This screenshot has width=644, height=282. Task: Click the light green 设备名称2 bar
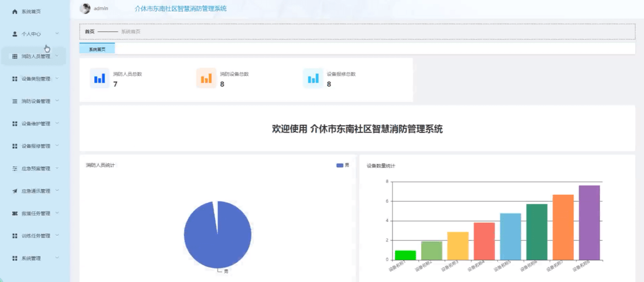(x=432, y=251)
